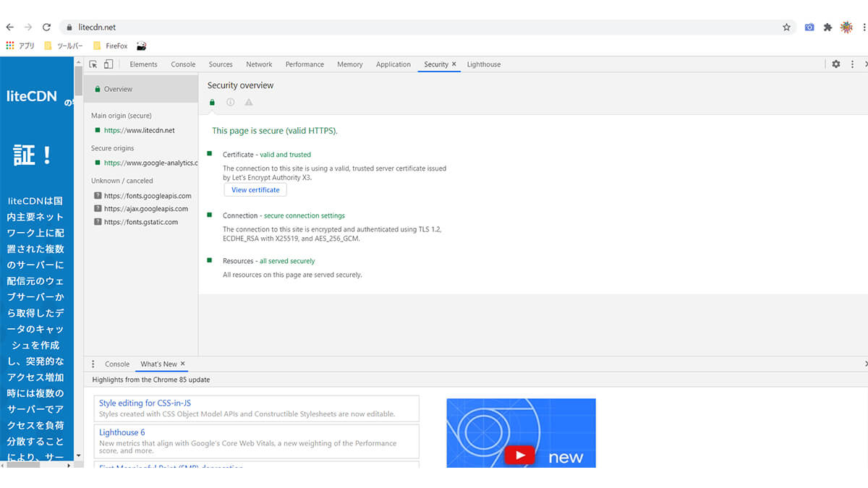Open DevTools customize three-dot menu
The image size is (868, 488).
pyautogui.click(x=853, y=64)
